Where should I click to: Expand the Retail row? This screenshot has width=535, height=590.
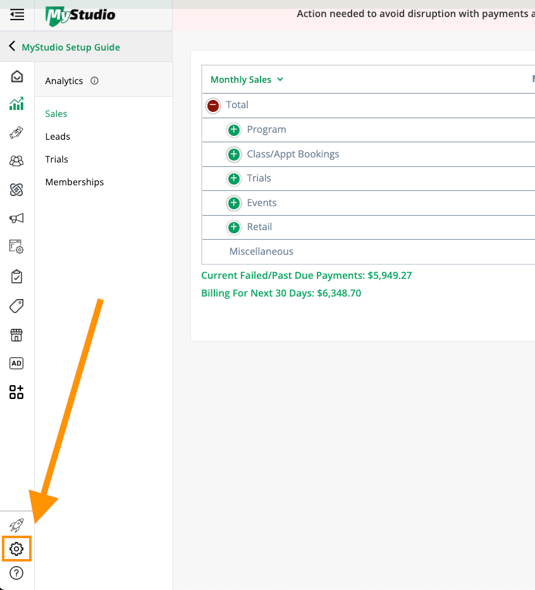click(234, 227)
